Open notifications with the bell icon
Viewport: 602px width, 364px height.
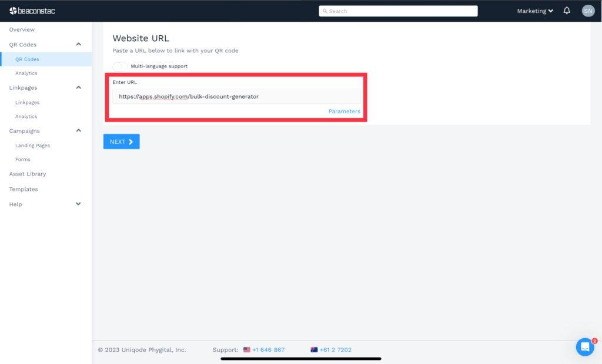coord(566,10)
